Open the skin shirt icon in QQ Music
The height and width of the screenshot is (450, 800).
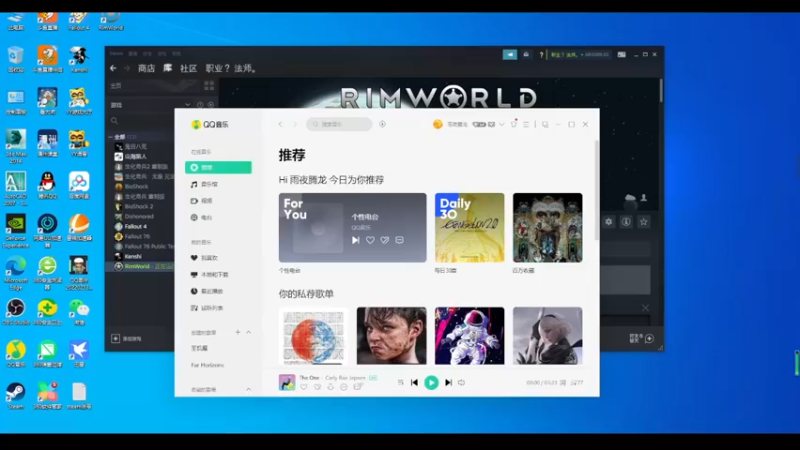[514, 124]
